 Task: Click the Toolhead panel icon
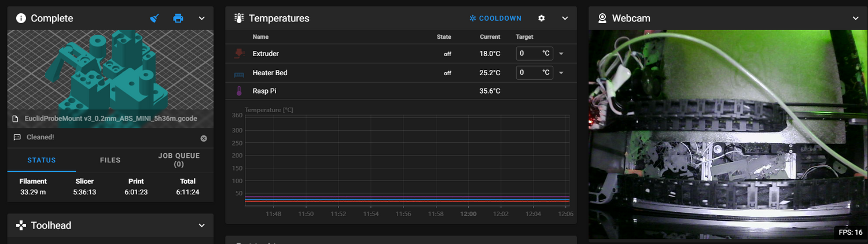pos(21,225)
